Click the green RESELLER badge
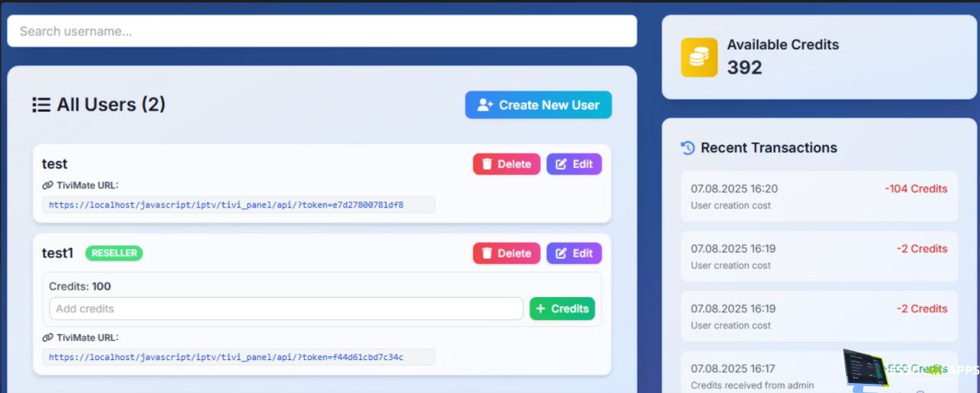 coord(114,254)
